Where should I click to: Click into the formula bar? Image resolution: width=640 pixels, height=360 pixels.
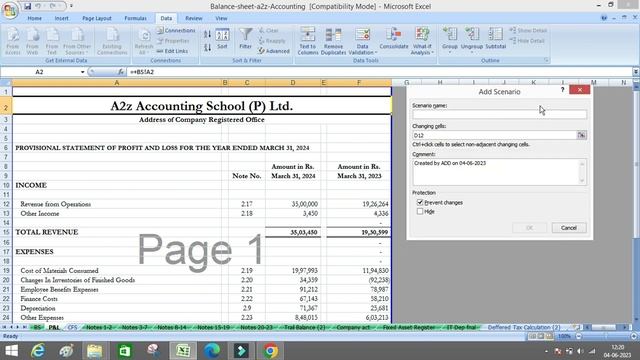tap(380, 72)
